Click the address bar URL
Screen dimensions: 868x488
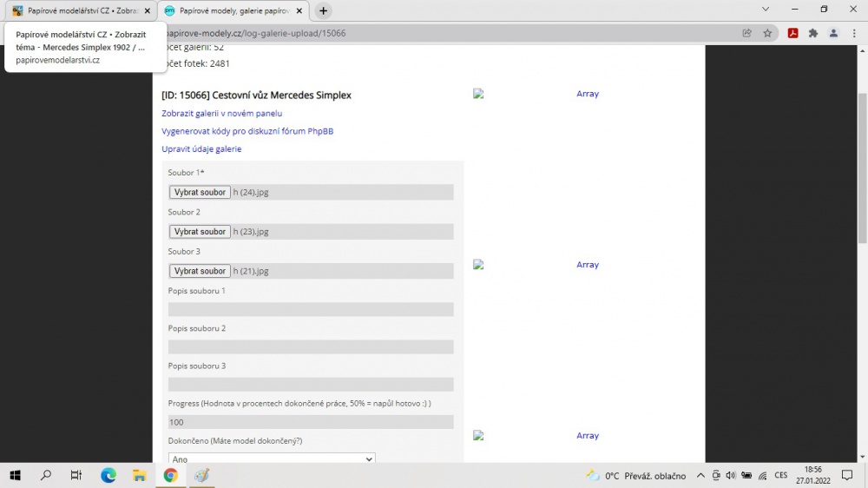pyautogui.click(x=256, y=33)
